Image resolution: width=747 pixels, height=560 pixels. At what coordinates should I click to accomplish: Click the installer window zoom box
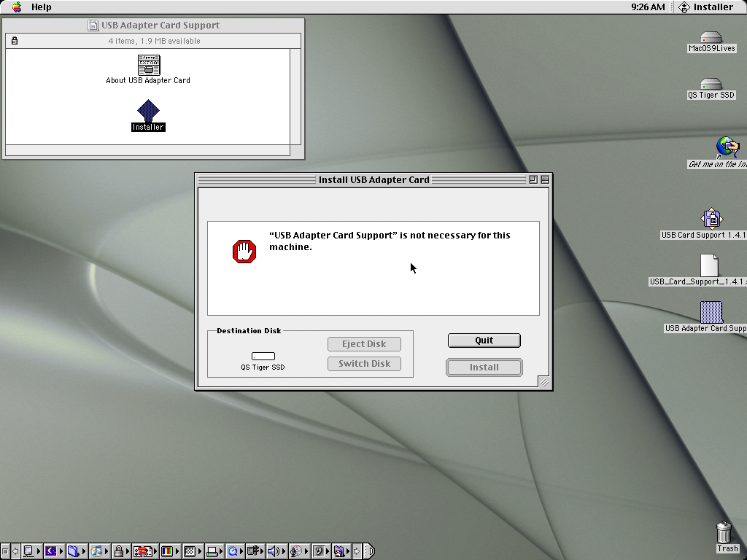point(533,179)
